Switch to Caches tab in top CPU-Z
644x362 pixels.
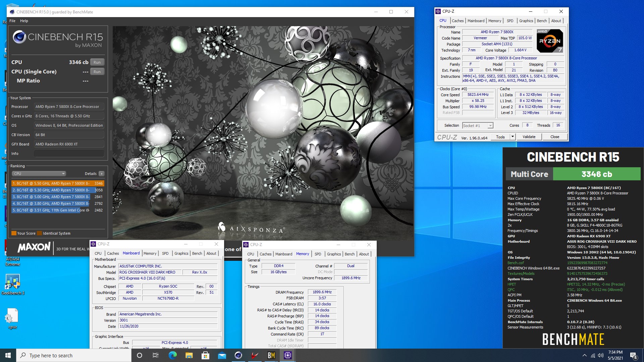click(x=458, y=21)
